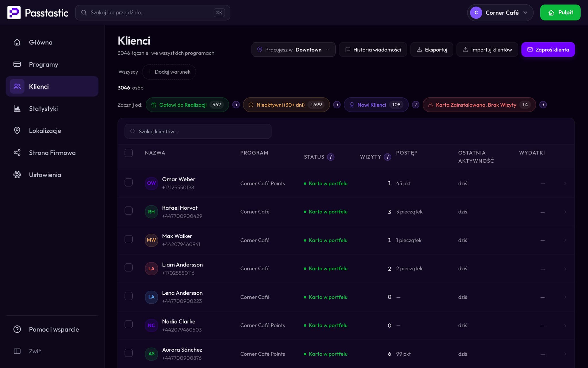The height and width of the screenshot is (368, 588).
Task: Open Pomoc i wsparcie
Action: click(52, 329)
